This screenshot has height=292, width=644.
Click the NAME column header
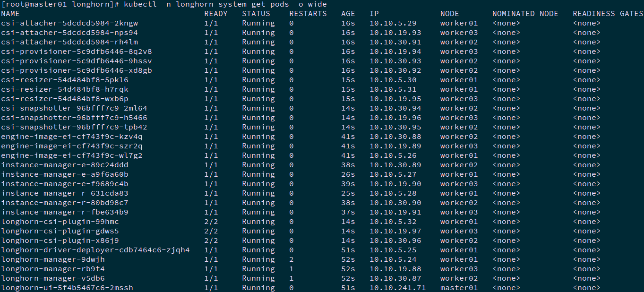[10, 14]
